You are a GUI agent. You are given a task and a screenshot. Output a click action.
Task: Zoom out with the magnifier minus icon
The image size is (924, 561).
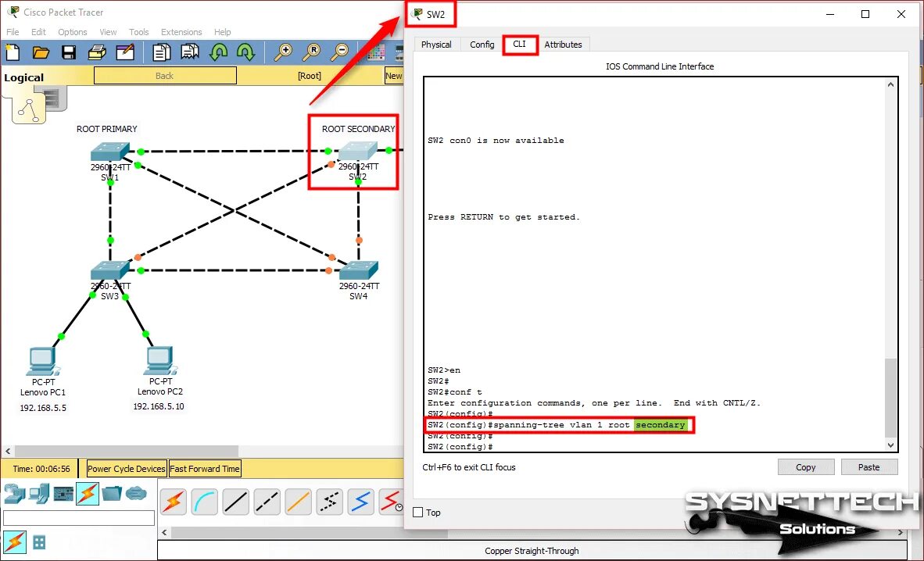[339, 53]
